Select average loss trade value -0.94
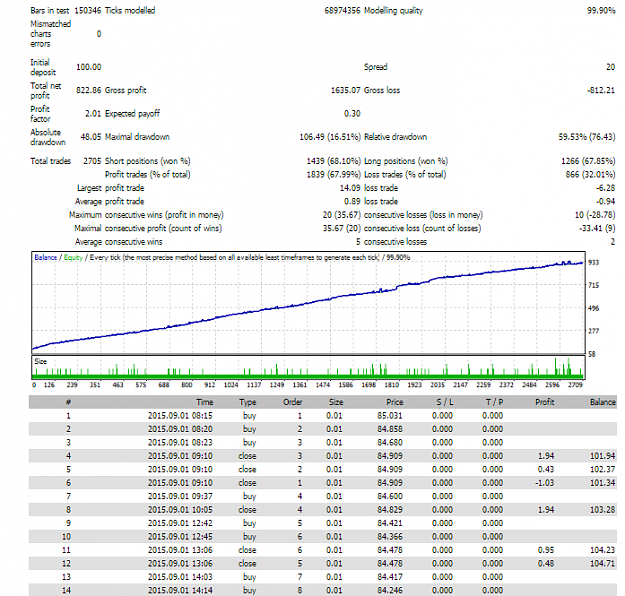The height and width of the screenshot is (596, 625). click(605, 201)
